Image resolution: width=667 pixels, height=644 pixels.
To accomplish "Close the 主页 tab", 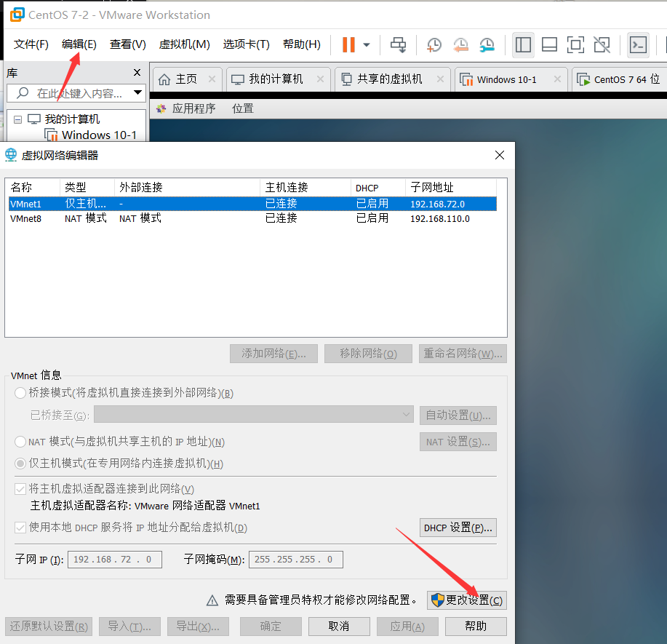I will click(212, 79).
